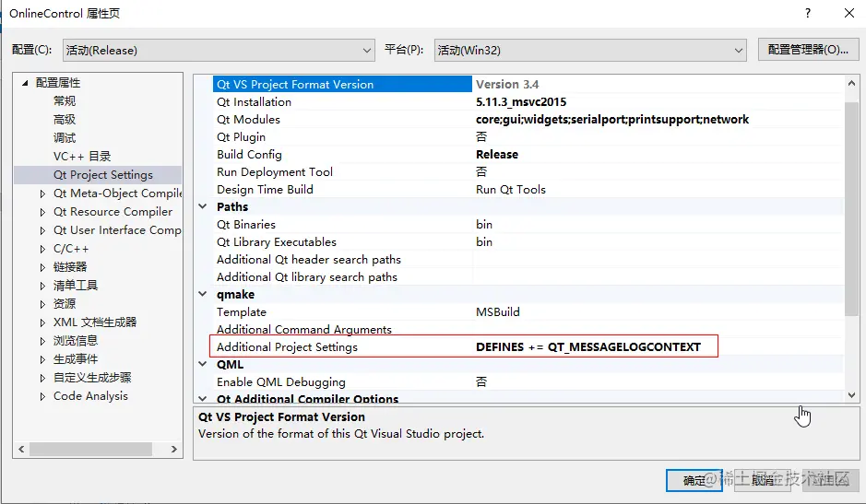Select 高级 in the property tree
The height and width of the screenshot is (504, 866).
[65, 119]
